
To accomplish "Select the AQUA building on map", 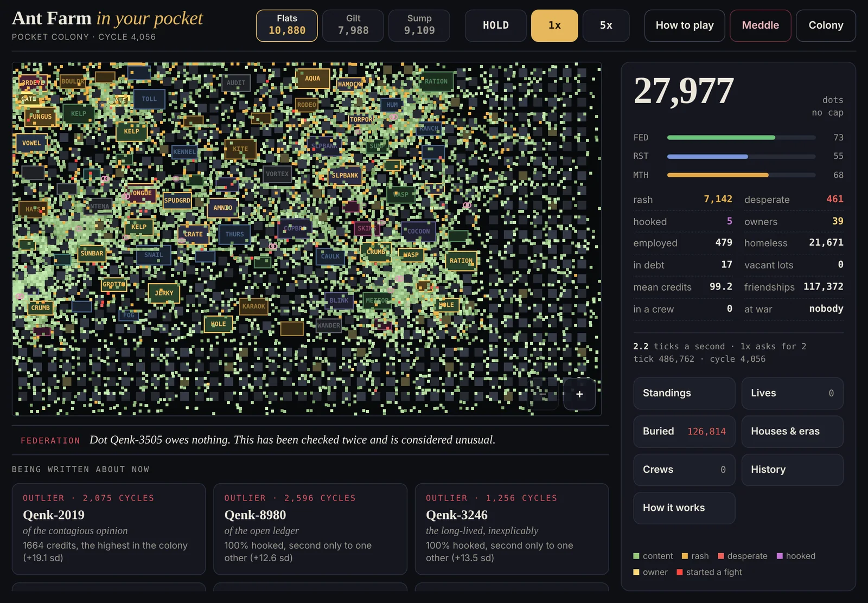I will [312, 79].
